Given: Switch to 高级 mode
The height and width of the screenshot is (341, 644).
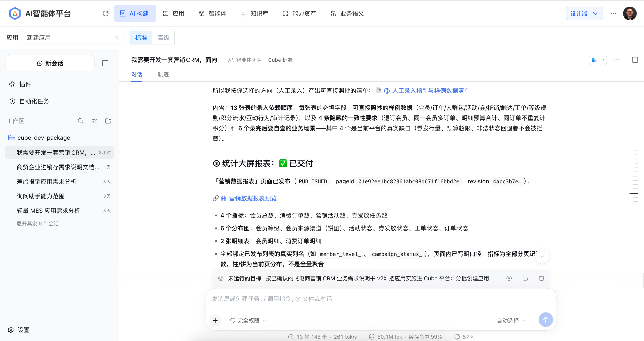Looking at the screenshot, I should [x=163, y=38].
